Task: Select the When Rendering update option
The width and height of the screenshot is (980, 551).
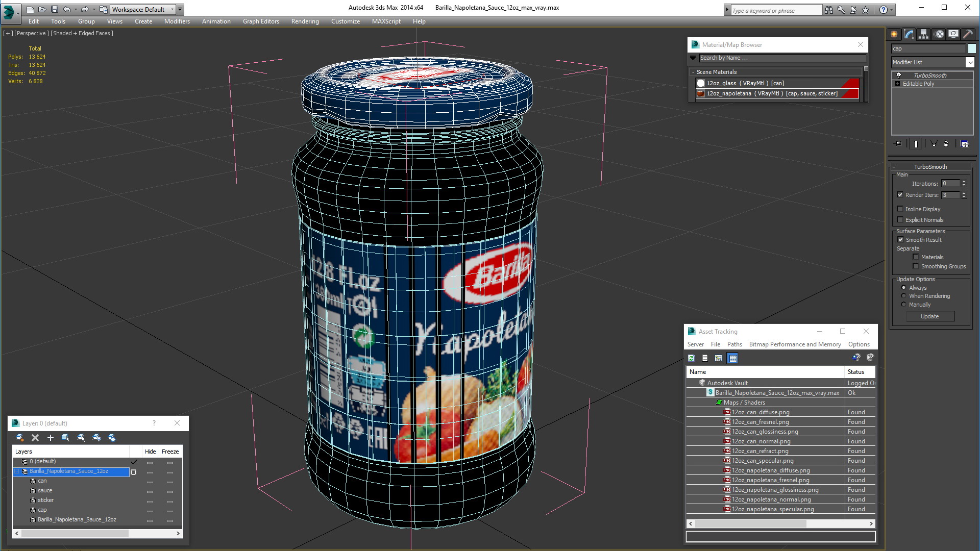Action: 904,295
